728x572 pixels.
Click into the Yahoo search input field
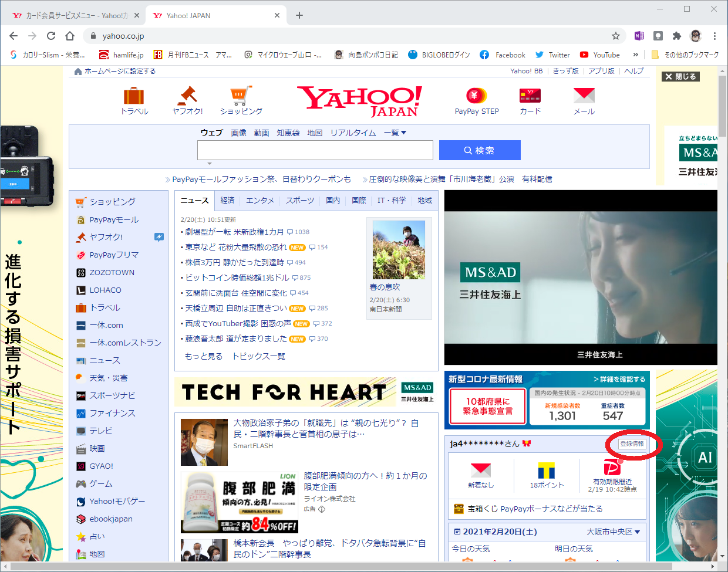pyautogui.click(x=315, y=150)
